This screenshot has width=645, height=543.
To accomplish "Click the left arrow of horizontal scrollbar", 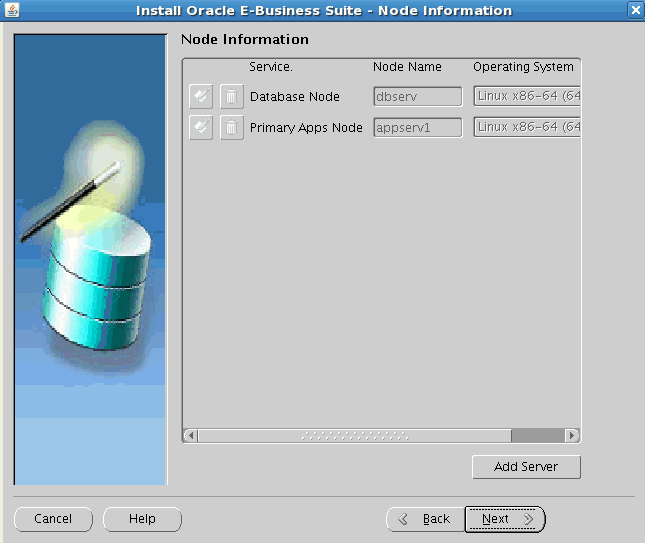I will click(x=191, y=435).
